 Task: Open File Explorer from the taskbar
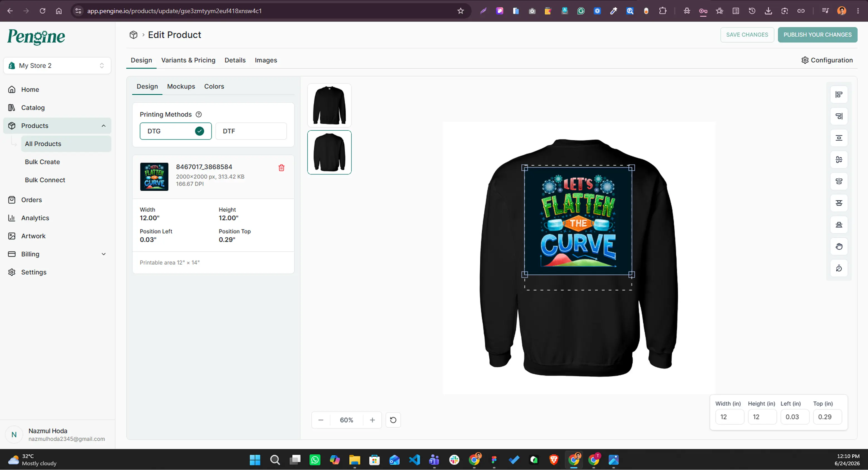point(354,460)
